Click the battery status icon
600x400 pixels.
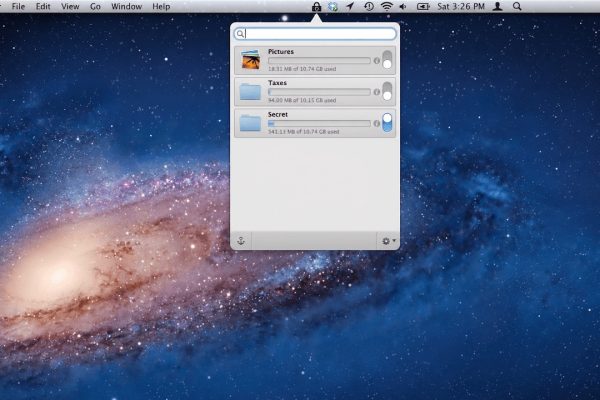[423, 7]
